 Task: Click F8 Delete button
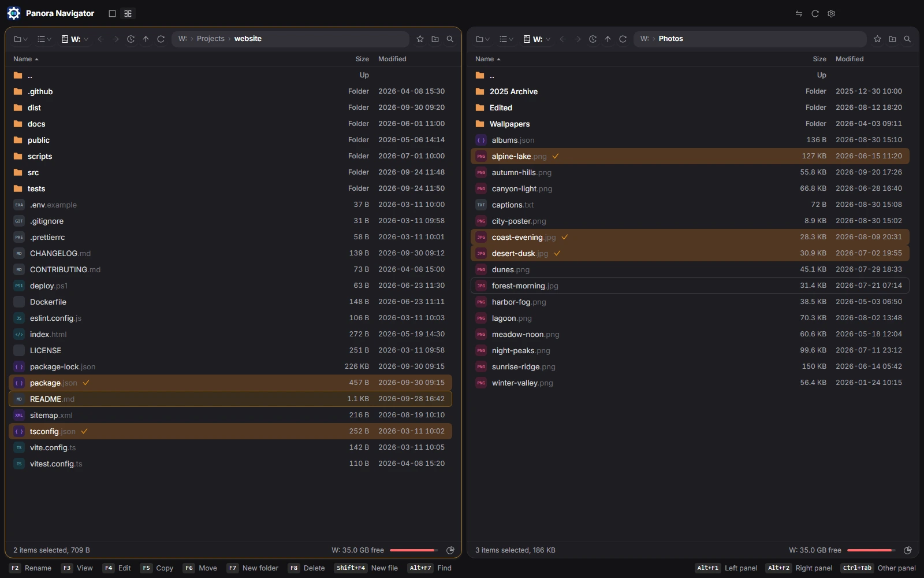coord(307,568)
